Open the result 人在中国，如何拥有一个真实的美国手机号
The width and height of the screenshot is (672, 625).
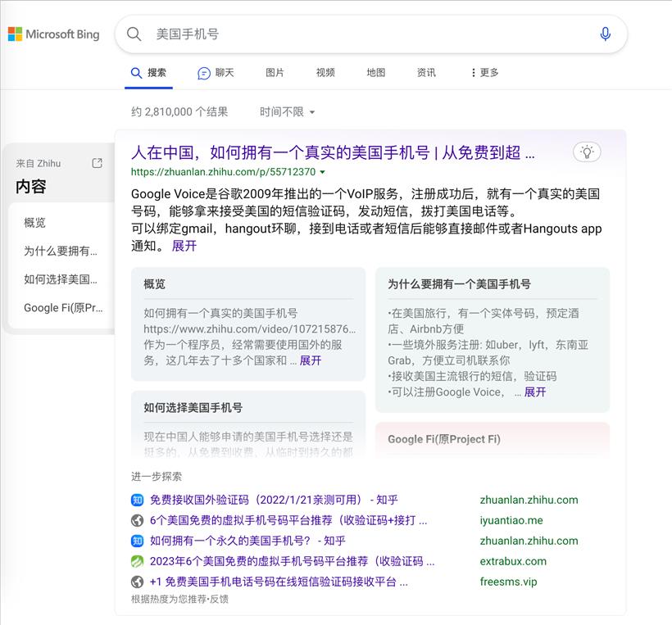[x=333, y=152]
